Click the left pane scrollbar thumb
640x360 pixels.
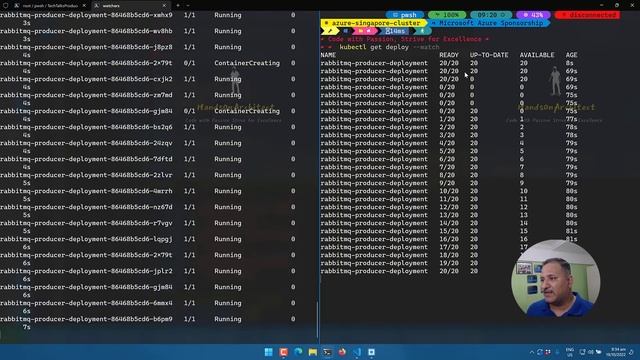click(318, 320)
